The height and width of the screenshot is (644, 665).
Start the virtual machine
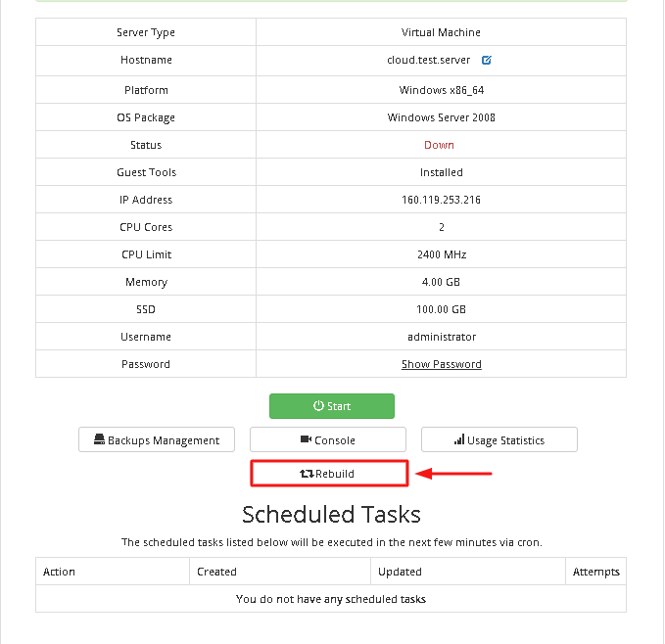coord(332,406)
